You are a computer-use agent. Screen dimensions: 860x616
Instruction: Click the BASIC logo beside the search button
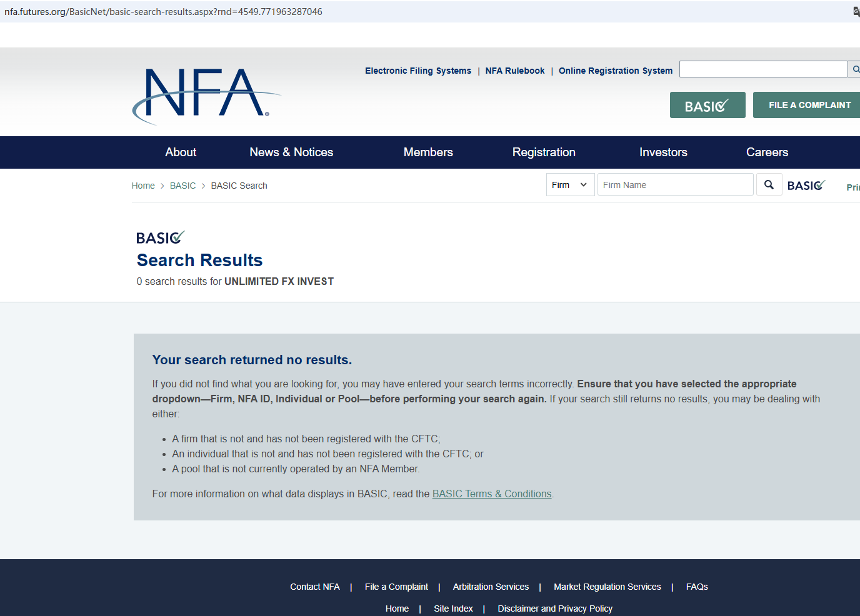[806, 185]
